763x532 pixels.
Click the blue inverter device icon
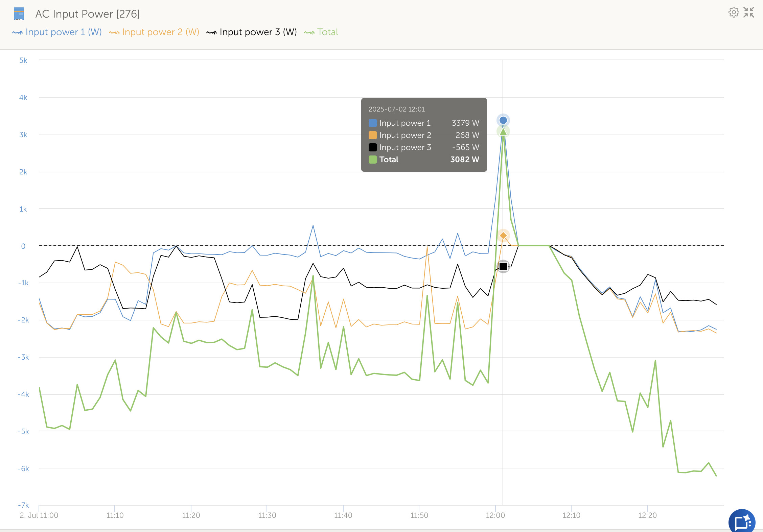click(19, 14)
